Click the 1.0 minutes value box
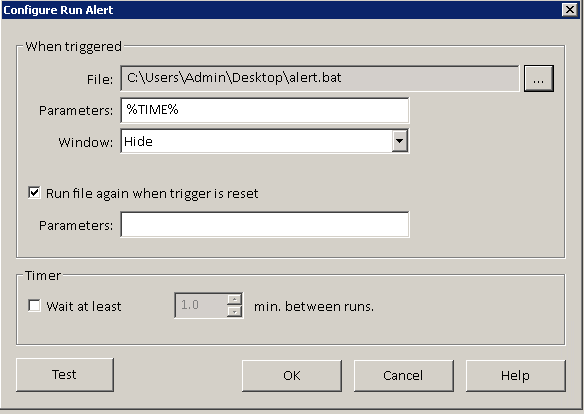Image resolution: width=584 pixels, height=414 pixels. (x=201, y=305)
